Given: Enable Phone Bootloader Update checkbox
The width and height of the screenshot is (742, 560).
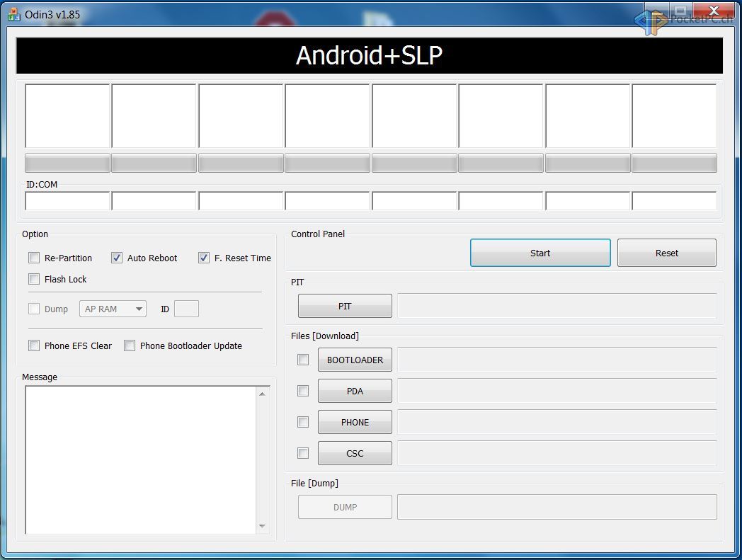Looking at the screenshot, I should click(x=129, y=345).
